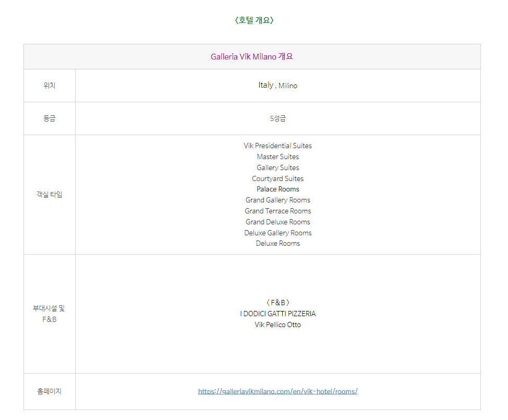Viewport: 508px width, 420px height.
Task: Click the '5성급' rating cell
Action: [x=277, y=118]
